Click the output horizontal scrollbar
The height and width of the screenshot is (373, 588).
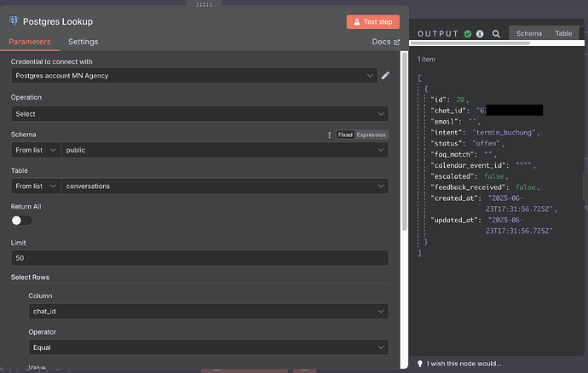[470, 43]
